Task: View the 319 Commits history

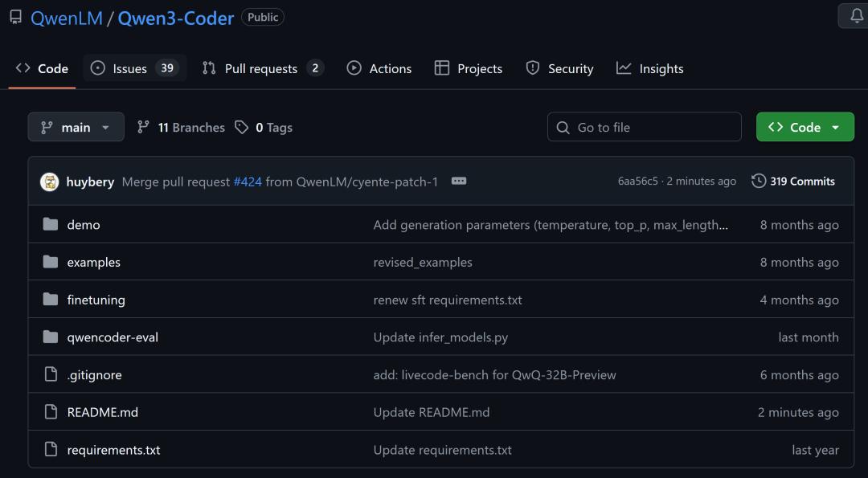Action: click(804, 181)
